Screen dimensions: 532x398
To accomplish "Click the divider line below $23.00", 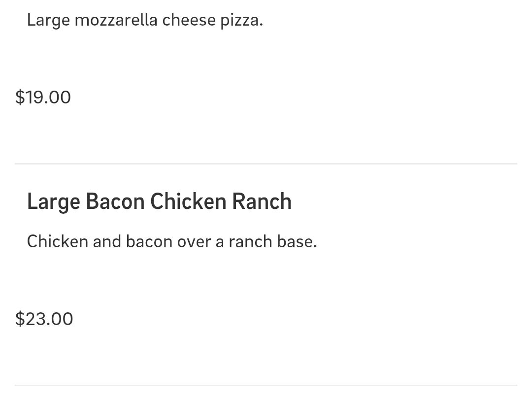I will pyautogui.click(x=266, y=385).
